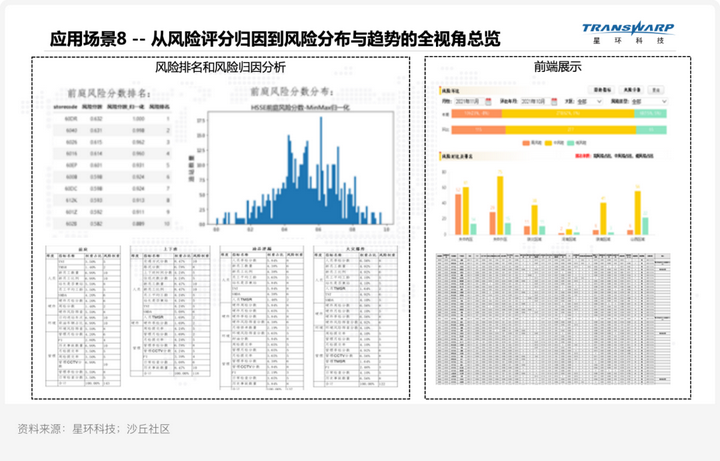Screen dimensions: 720x461
Task: Click the 前庭风险分数分布 heading
Action: [x=292, y=91]
